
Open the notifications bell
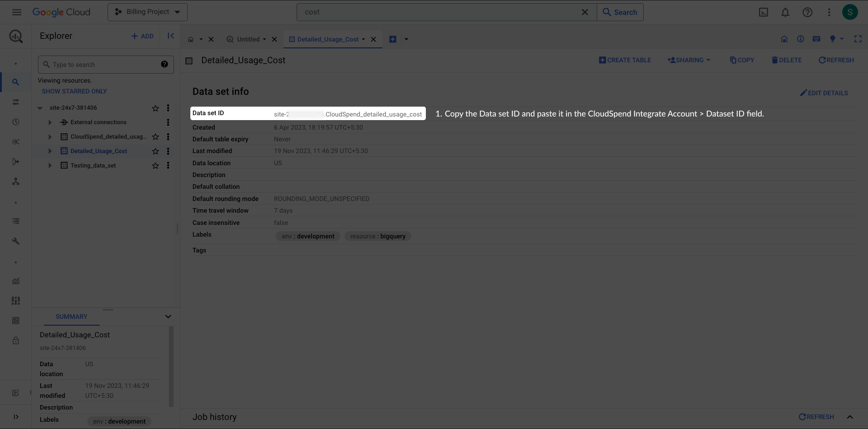(785, 12)
